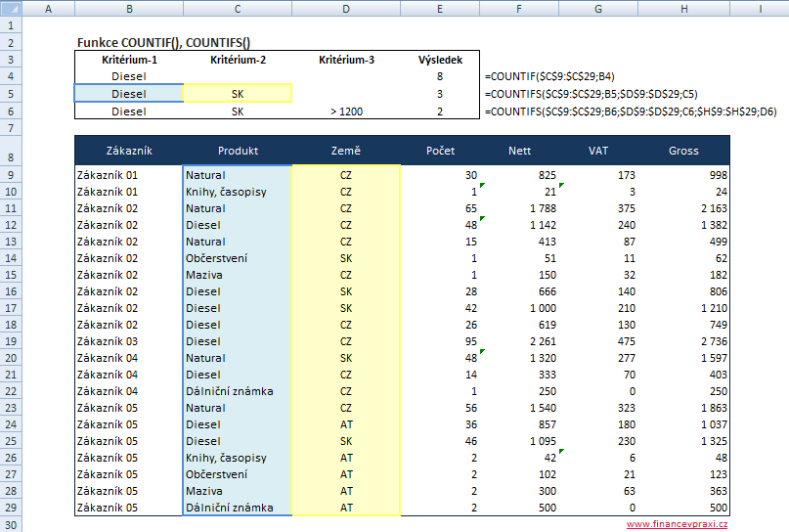This screenshot has width=789, height=532.
Task: Select column G header
Action: click(598, 9)
